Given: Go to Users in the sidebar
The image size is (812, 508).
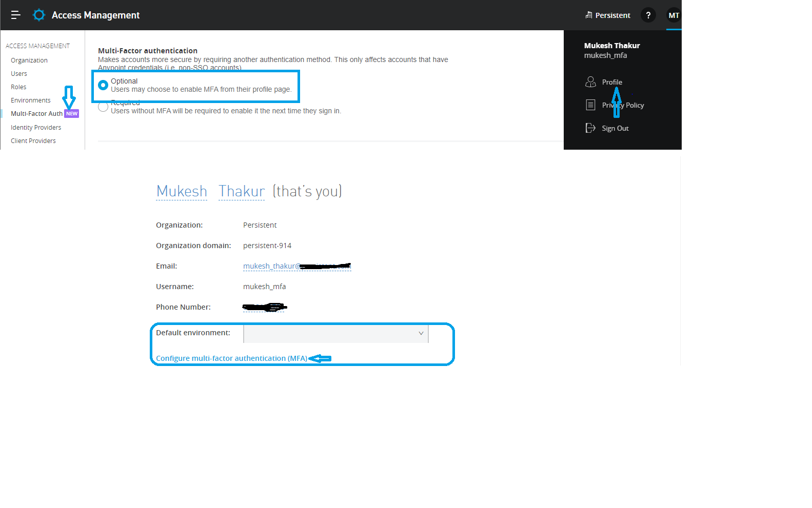Looking at the screenshot, I should click(x=19, y=73).
